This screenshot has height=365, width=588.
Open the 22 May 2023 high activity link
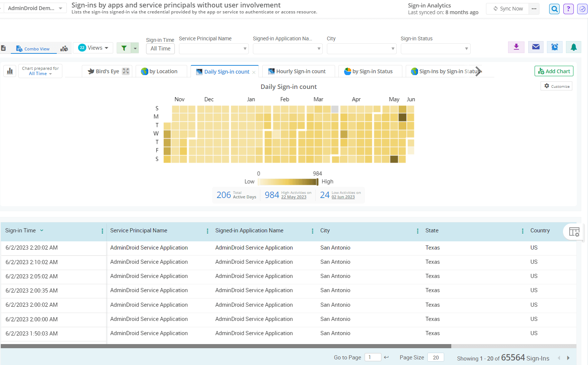(x=294, y=197)
